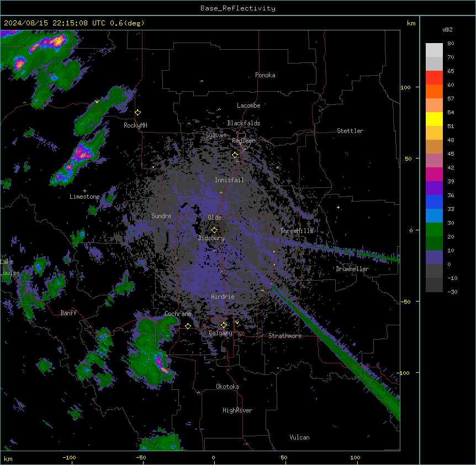Click the HighRiver city label
The height and width of the screenshot is (465, 476).
237,410
